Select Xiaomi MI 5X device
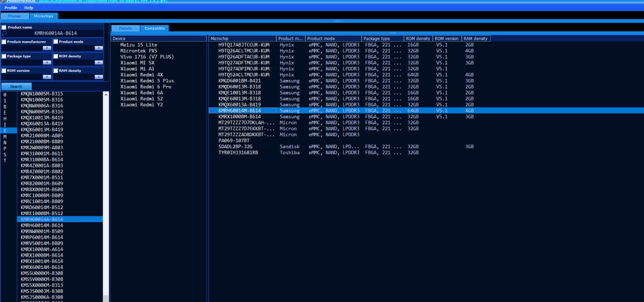The image size is (644, 302). click(137, 63)
